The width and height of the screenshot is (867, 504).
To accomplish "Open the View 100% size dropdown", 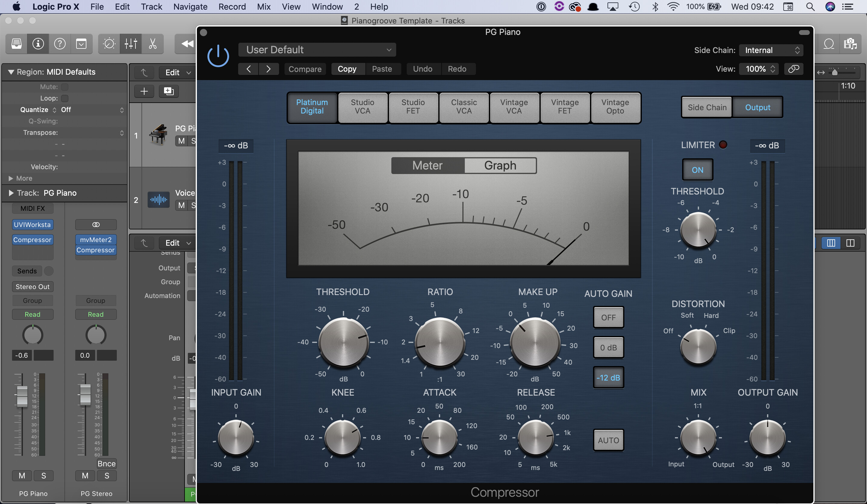I will (759, 69).
